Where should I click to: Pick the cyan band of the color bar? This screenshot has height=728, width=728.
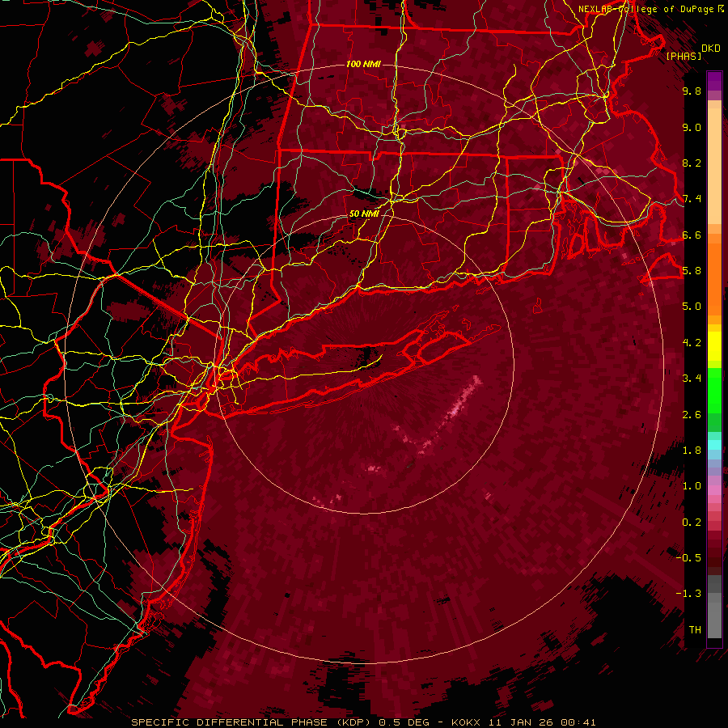point(714,445)
